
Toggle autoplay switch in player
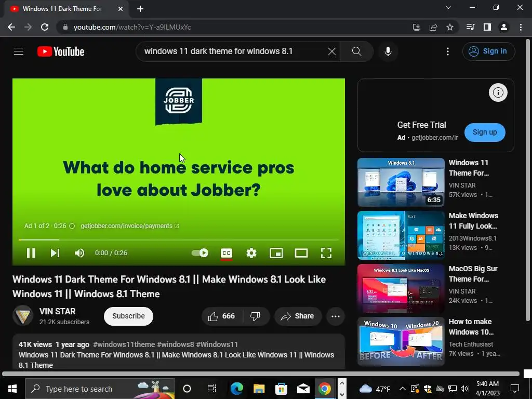[x=200, y=253]
